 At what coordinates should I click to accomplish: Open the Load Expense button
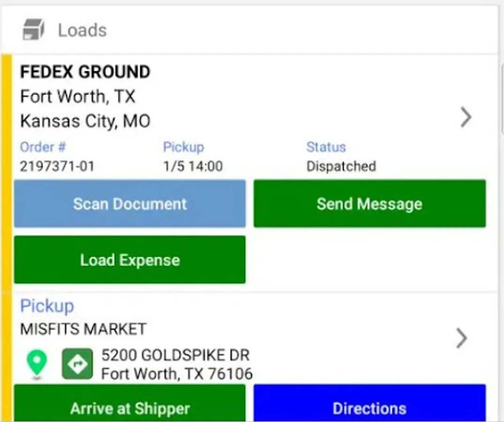pyautogui.click(x=130, y=260)
